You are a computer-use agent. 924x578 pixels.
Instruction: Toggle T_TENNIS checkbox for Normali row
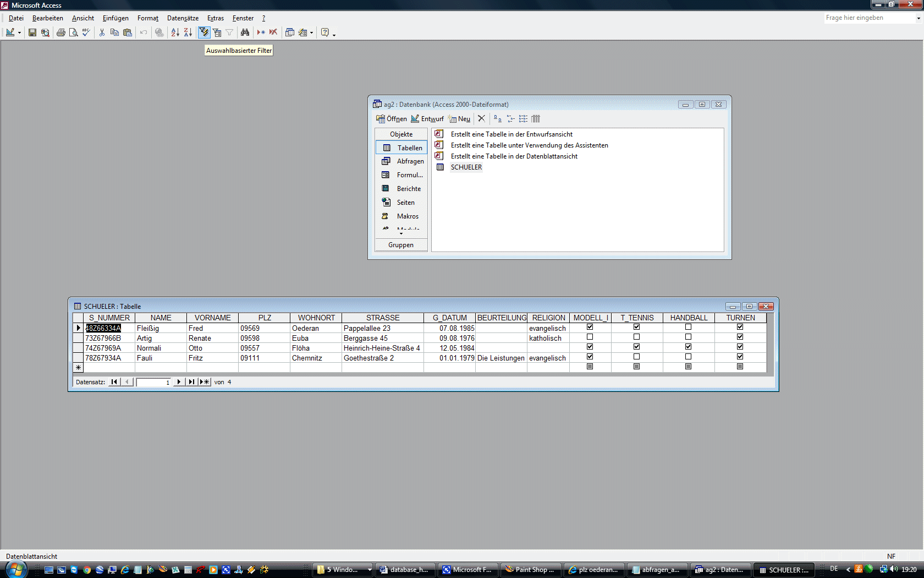pyautogui.click(x=636, y=347)
